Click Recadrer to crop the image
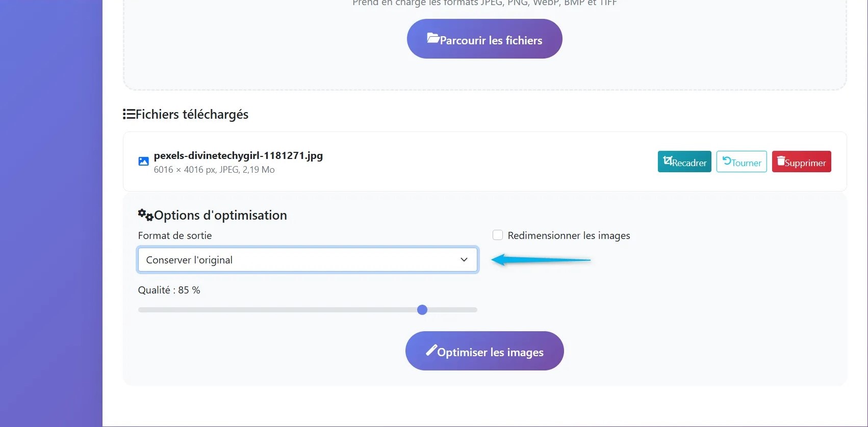868x427 pixels. pyautogui.click(x=684, y=162)
